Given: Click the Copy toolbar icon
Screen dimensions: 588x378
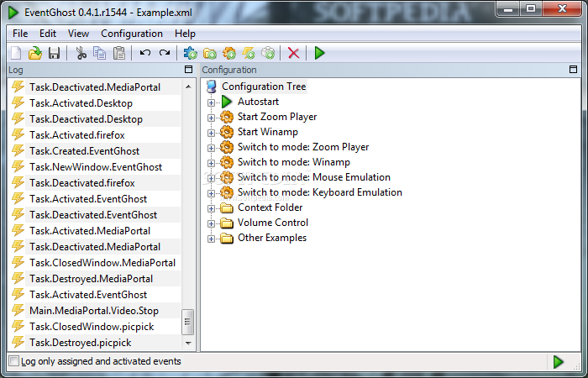Looking at the screenshot, I should (99, 53).
